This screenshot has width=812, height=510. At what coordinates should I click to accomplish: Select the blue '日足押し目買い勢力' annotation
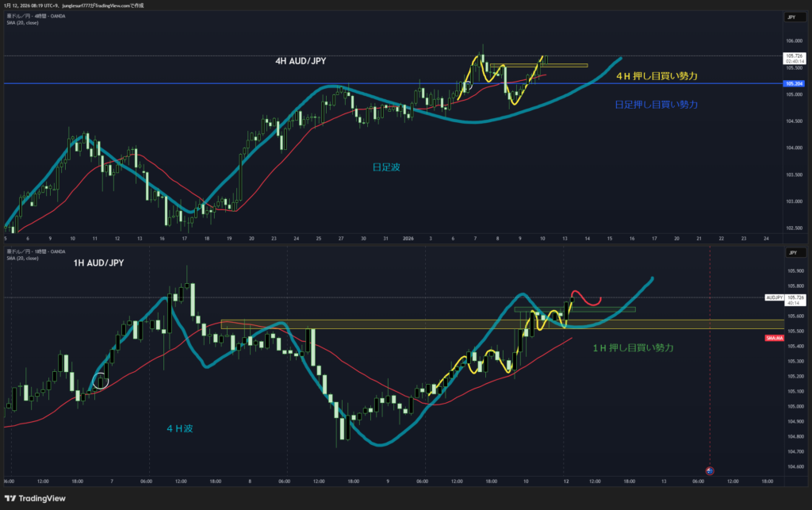point(656,105)
